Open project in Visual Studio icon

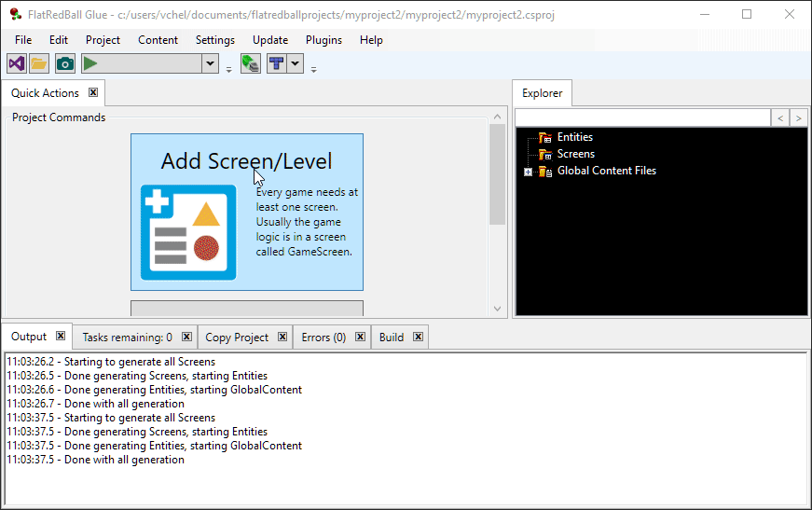(x=16, y=63)
